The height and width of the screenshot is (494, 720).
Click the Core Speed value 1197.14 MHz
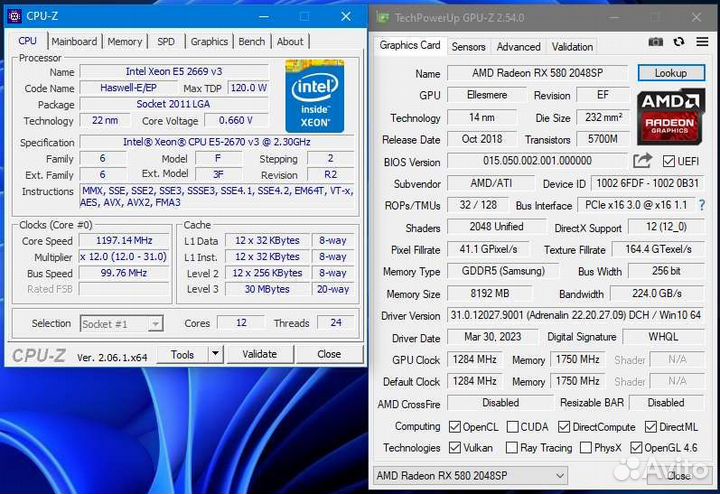(x=124, y=241)
